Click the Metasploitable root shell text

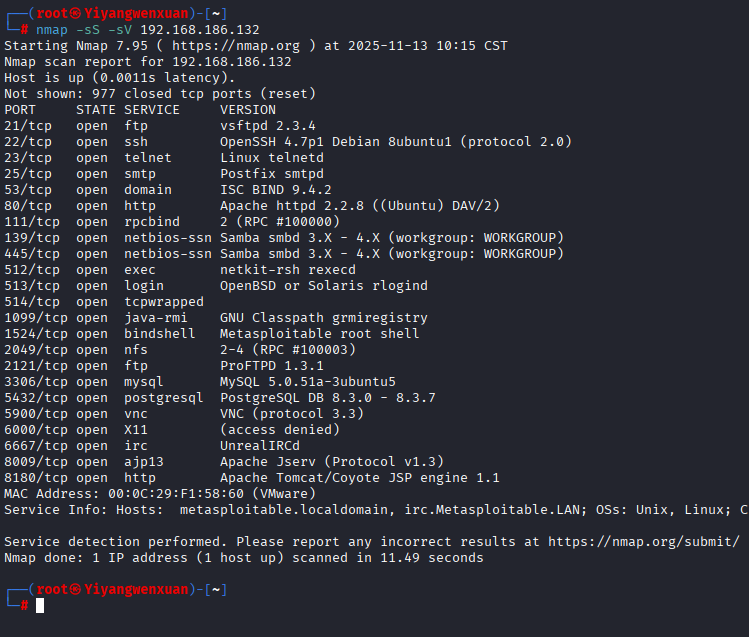point(320,334)
